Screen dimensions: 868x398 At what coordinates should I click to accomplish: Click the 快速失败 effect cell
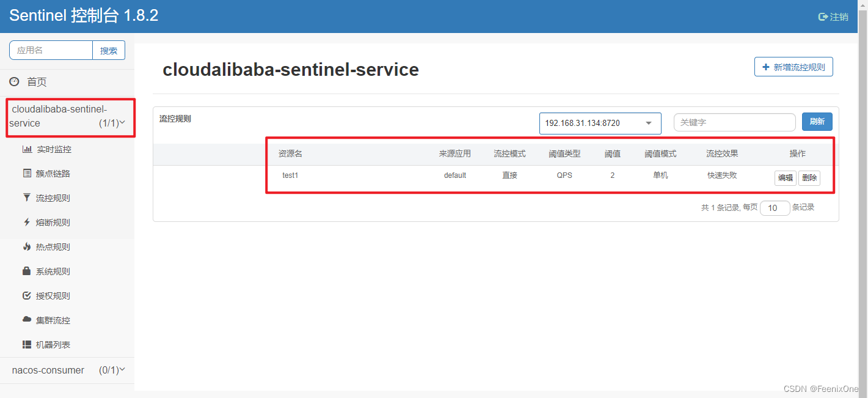pos(723,175)
